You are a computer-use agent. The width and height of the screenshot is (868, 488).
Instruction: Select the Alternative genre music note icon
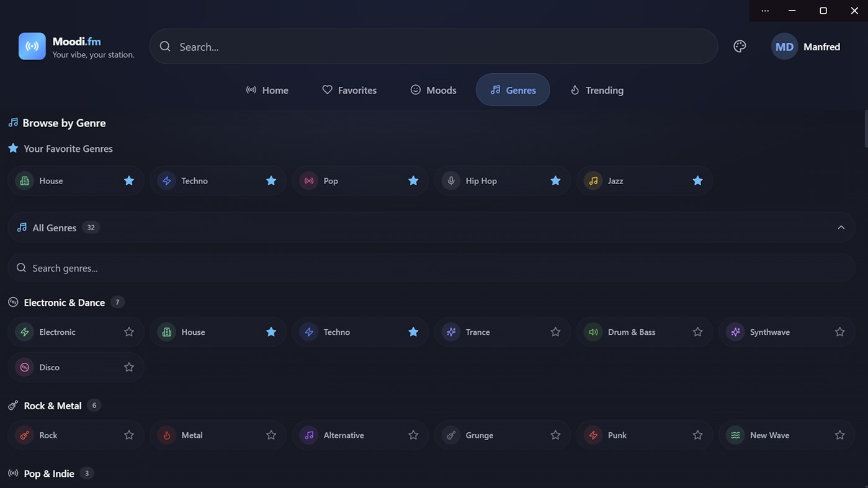pyautogui.click(x=309, y=435)
